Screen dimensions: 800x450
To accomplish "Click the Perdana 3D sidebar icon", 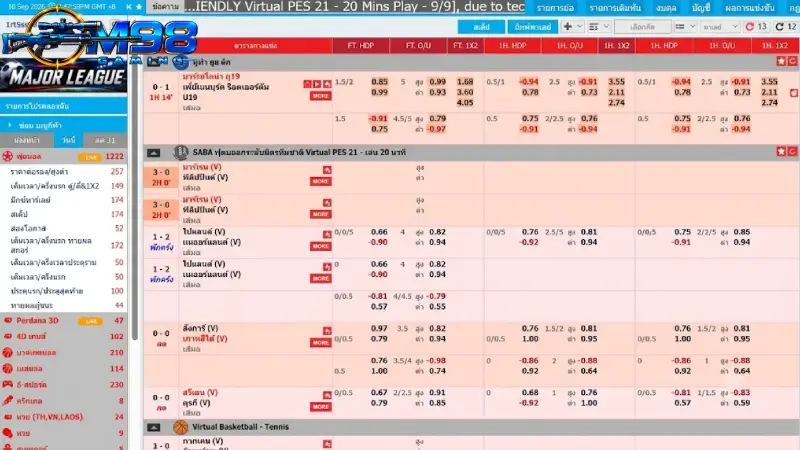I will [x=7, y=320].
